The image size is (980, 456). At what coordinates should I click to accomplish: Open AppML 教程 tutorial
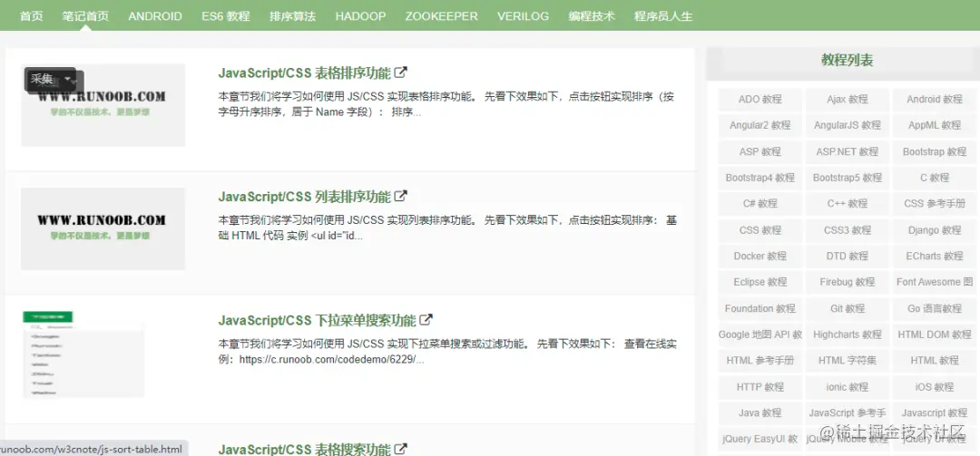[x=935, y=125]
